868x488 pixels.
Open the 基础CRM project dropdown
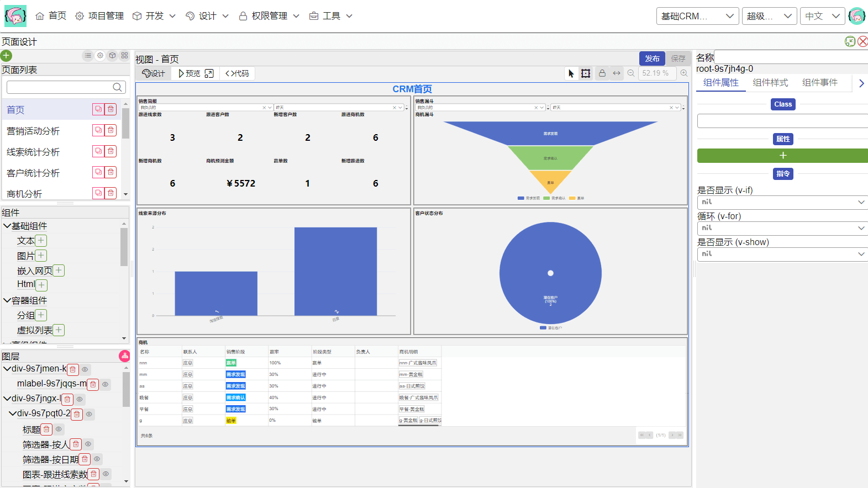tap(698, 16)
